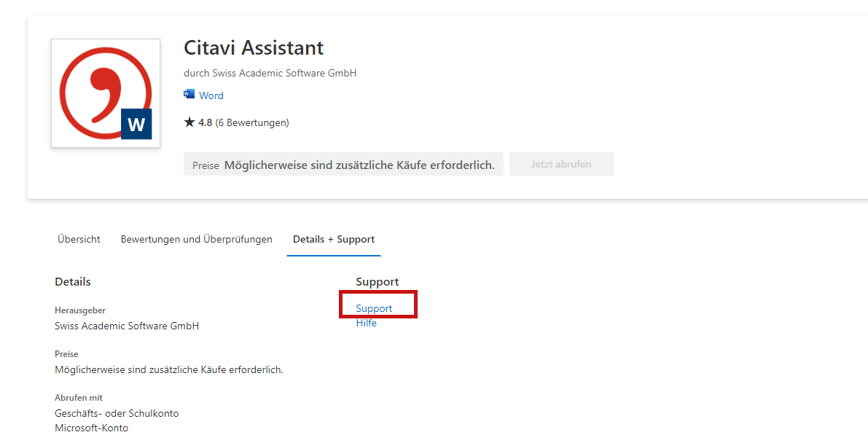
Task: Click the Abrufen mit label
Action: [x=79, y=398]
